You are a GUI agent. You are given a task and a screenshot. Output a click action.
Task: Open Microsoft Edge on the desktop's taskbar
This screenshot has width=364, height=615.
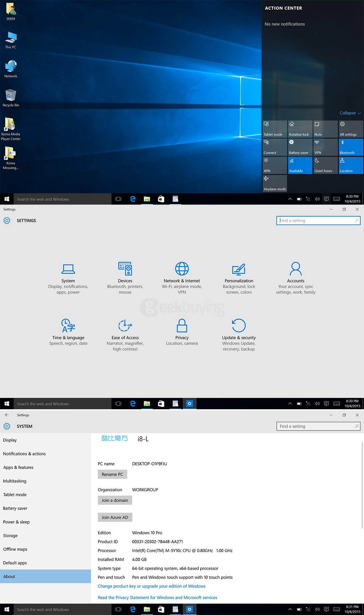[132, 199]
